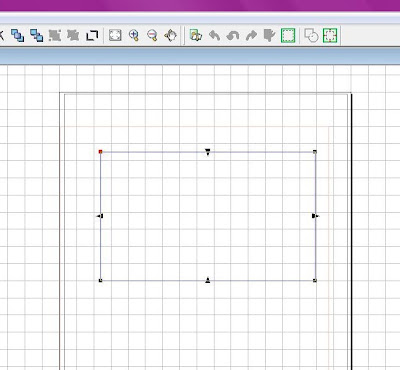Click the send to back icon
The height and width of the screenshot is (370, 400).
click(36, 35)
